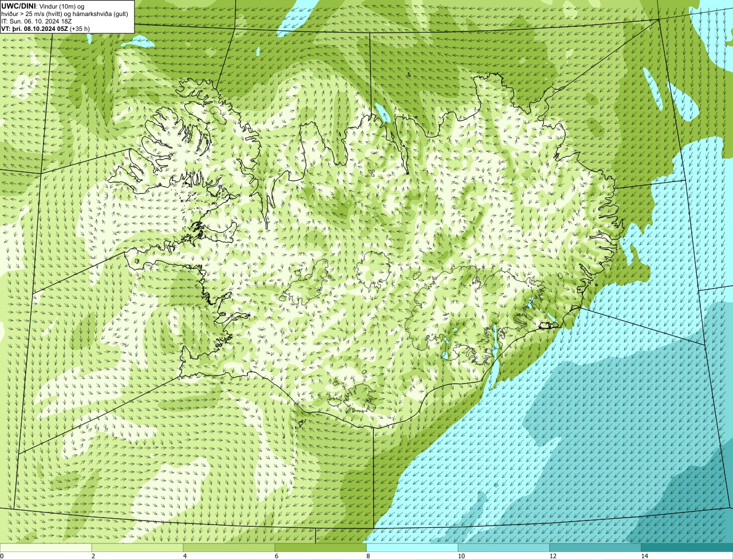The height and width of the screenshot is (560, 733).
Task: Click the dark teal swatch above 14 m/s
Action: 687,547
